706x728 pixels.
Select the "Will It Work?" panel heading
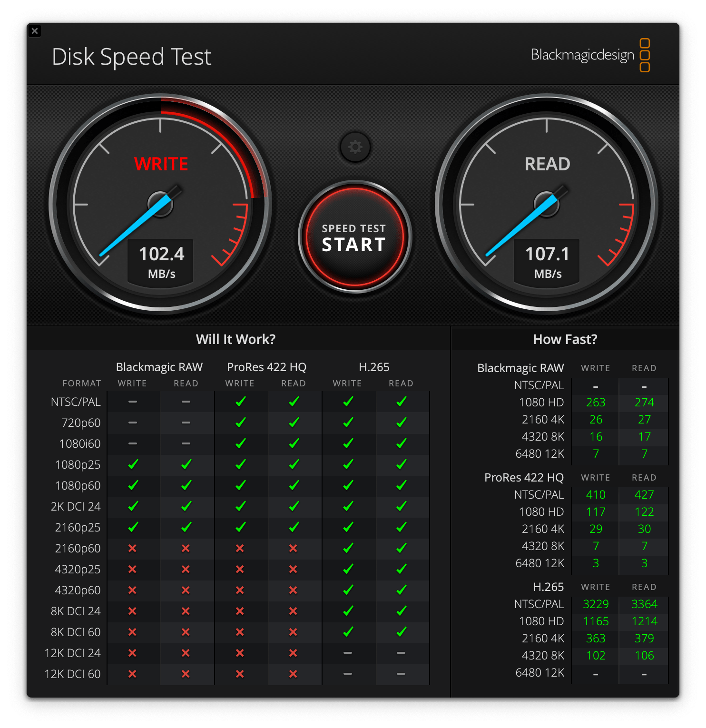pyautogui.click(x=235, y=339)
